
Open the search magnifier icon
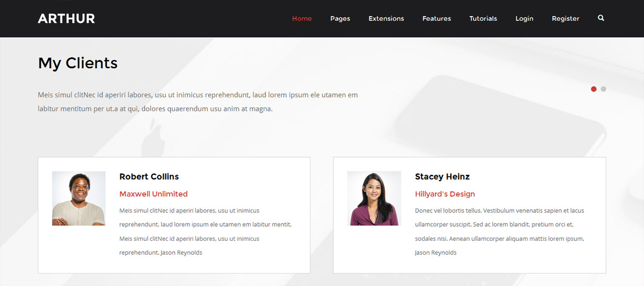601,18
